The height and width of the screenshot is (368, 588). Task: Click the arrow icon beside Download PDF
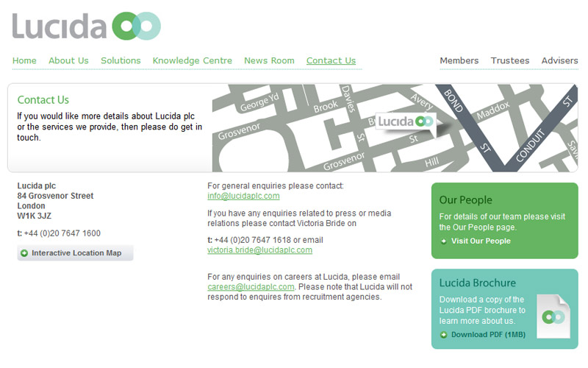point(444,335)
